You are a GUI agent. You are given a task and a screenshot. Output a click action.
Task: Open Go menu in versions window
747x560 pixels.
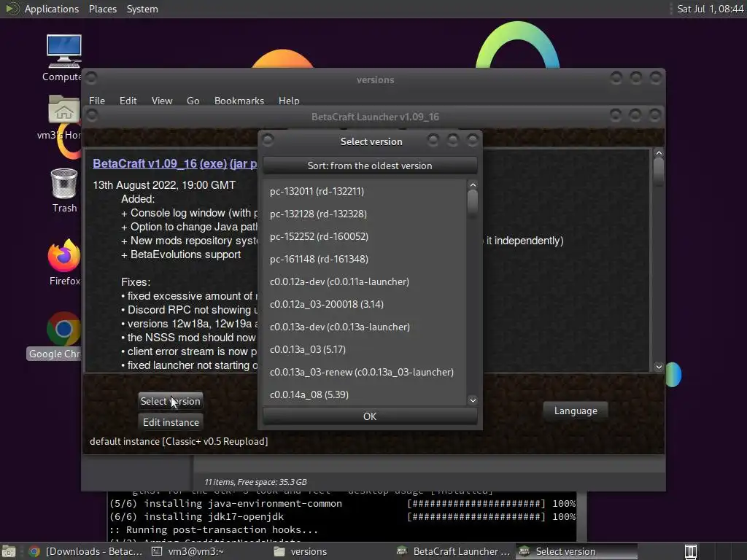193,101
